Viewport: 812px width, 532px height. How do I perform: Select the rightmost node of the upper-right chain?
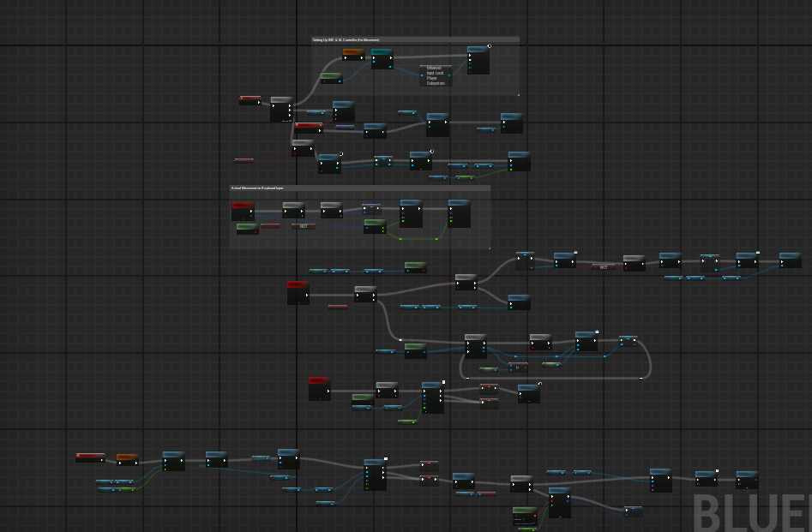point(790,260)
